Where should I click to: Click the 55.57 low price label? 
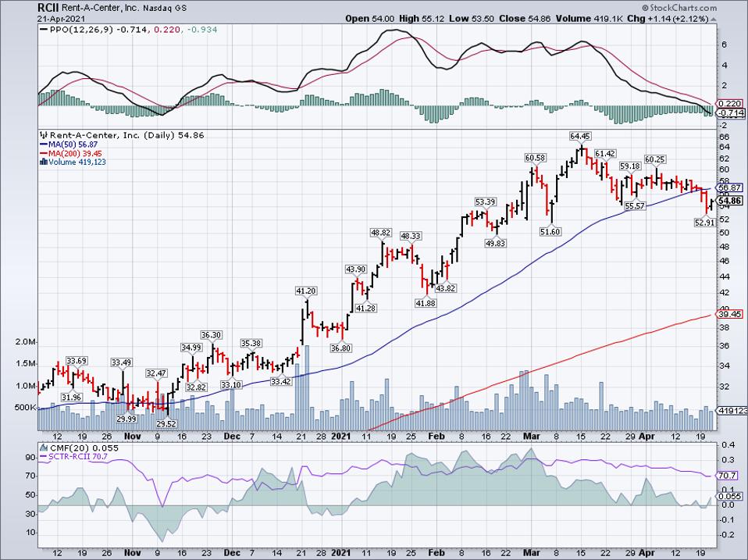click(635, 206)
